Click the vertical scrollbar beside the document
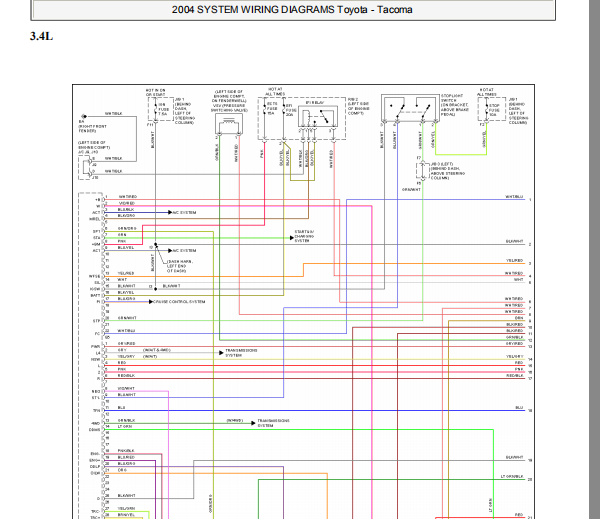The width and height of the screenshot is (600, 519). click(595, 260)
